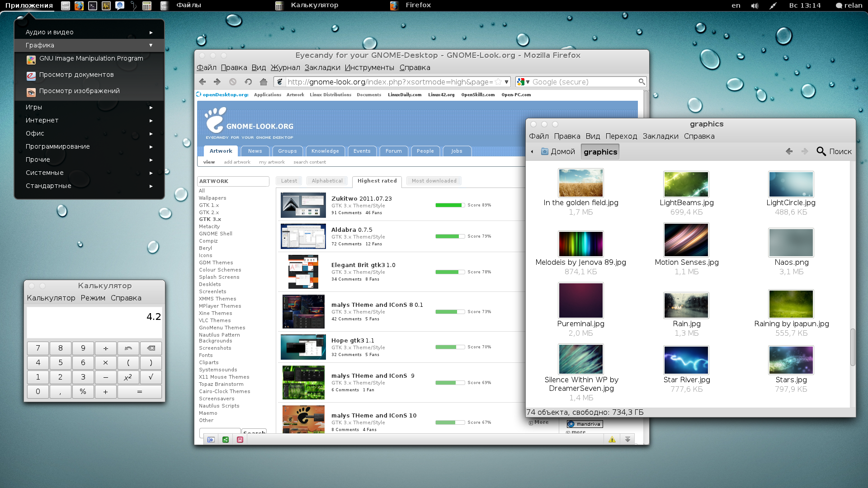Click pink icon in Firefox add-on bar

pyautogui.click(x=240, y=440)
